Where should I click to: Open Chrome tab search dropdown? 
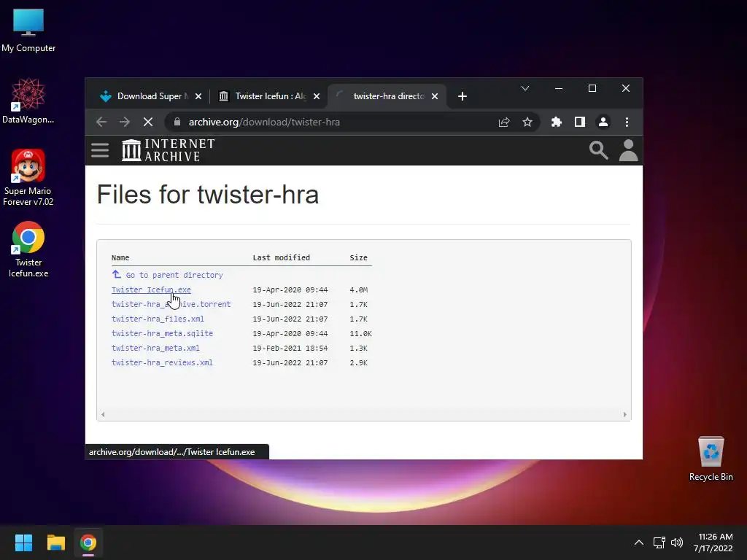click(x=525, y=88)
